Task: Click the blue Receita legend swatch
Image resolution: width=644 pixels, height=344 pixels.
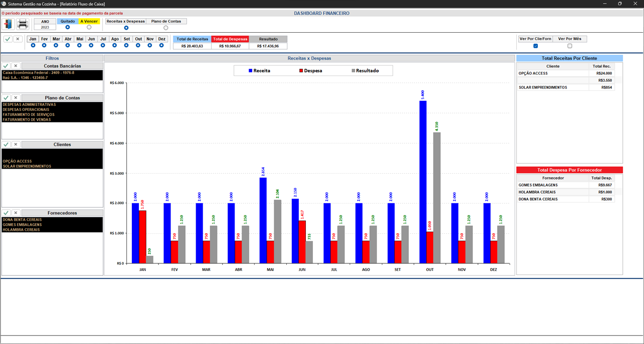Action: (250, 71)
